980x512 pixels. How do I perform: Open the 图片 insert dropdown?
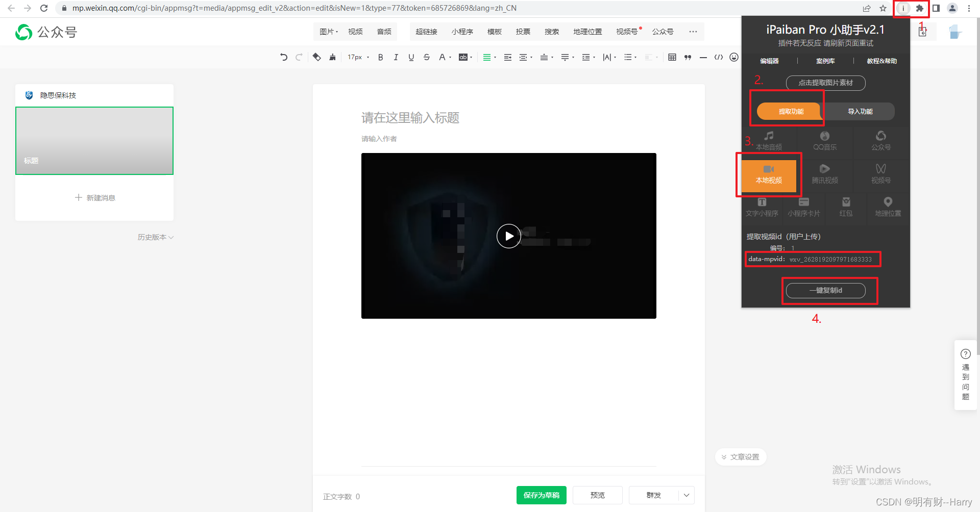click(329, 32)
